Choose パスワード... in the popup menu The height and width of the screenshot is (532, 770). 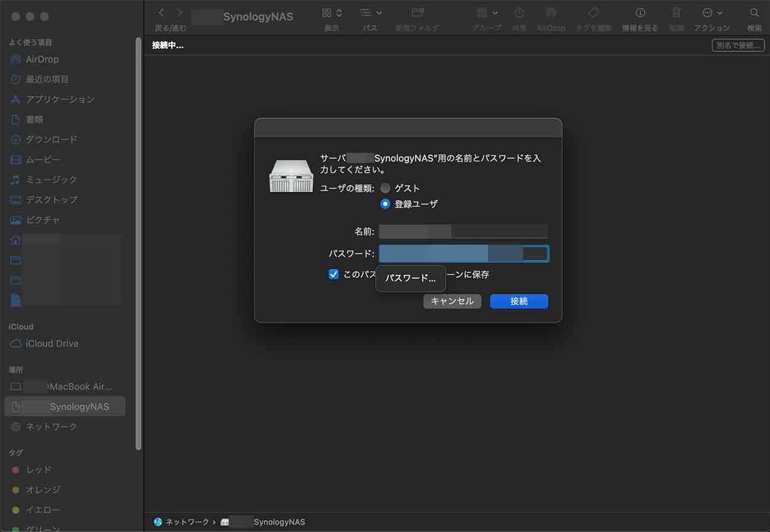[x=410, y=278]
